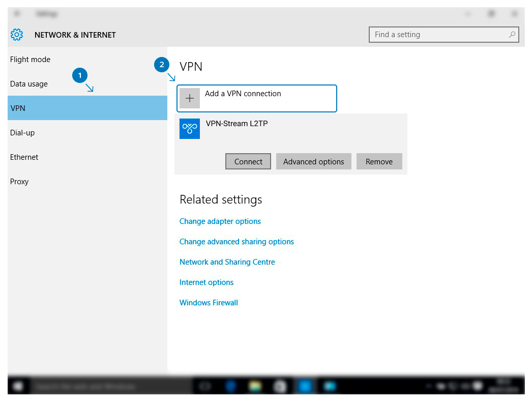Click the plus icon to add VPN
Screen dimensions: 532x402
[190, 98]
